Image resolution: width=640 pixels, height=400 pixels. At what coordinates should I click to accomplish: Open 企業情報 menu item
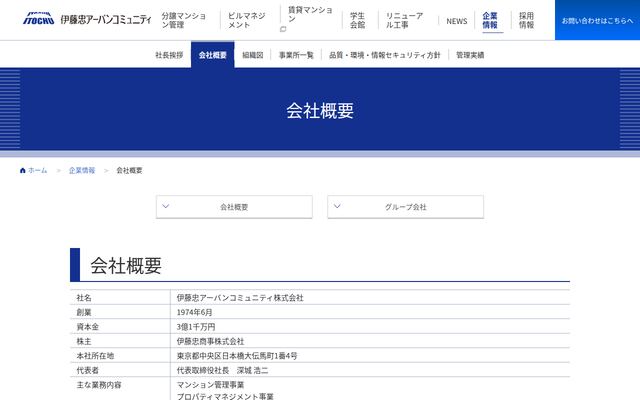tap(490, 20)
